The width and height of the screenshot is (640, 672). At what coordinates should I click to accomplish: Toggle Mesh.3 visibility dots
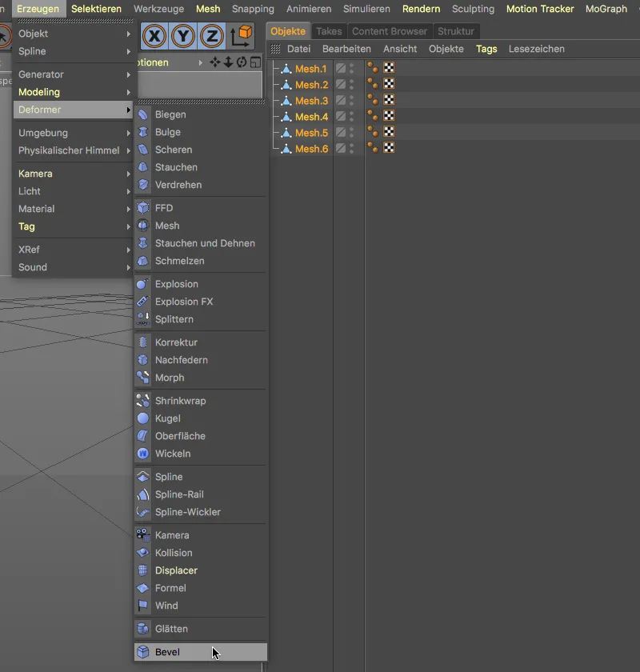(351, 100)
